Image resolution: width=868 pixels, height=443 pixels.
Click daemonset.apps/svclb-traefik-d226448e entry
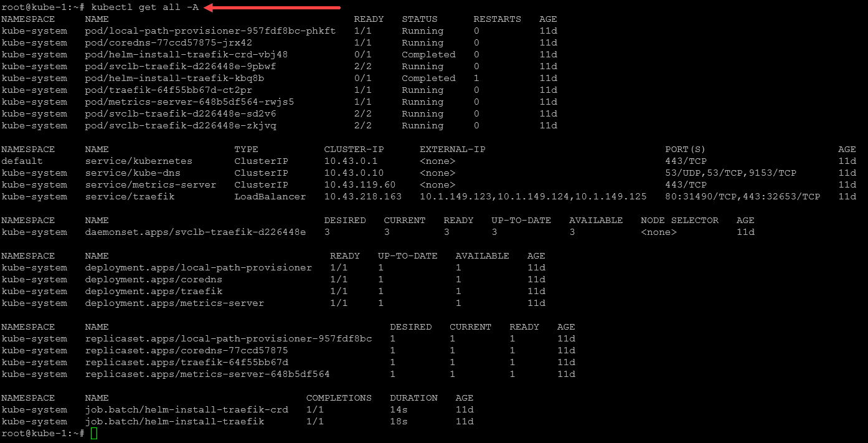point(196,232)
